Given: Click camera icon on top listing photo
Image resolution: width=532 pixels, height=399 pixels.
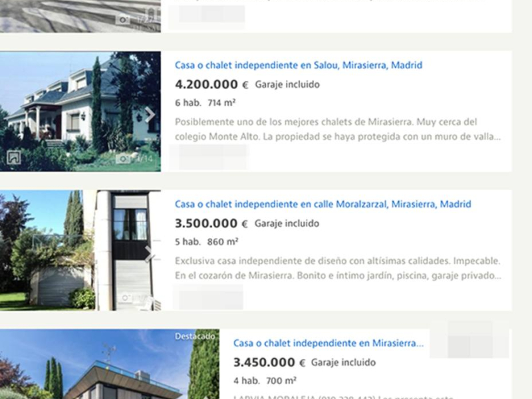Looking at the screenshot, I should click(x=123, y=20).
